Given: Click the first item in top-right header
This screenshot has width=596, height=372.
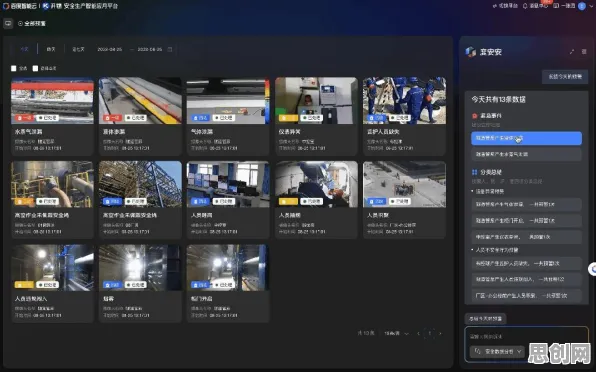Looking at the screenshot, I should pyautogui.click(x=505, y=6).
